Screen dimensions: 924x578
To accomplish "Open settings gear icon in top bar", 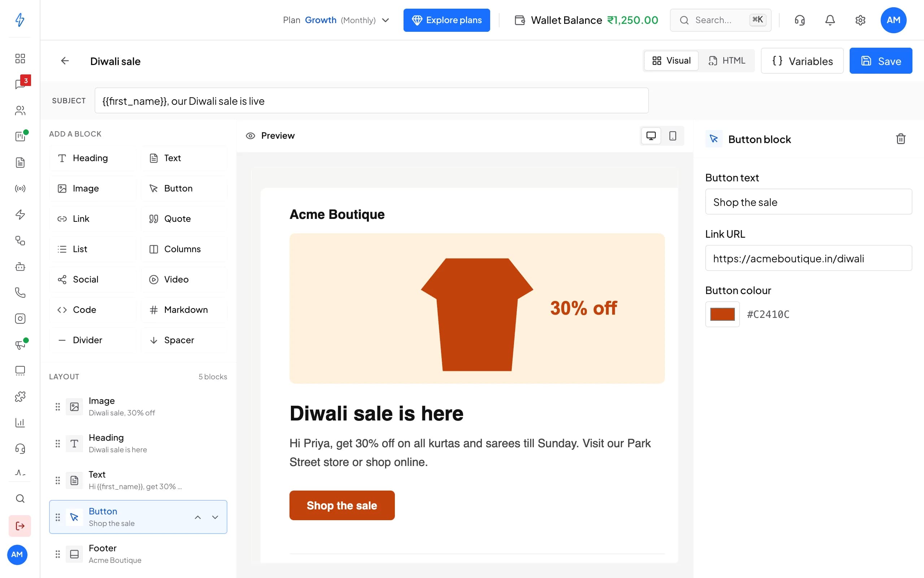I will pyautogui.click(x=860, y=20).
